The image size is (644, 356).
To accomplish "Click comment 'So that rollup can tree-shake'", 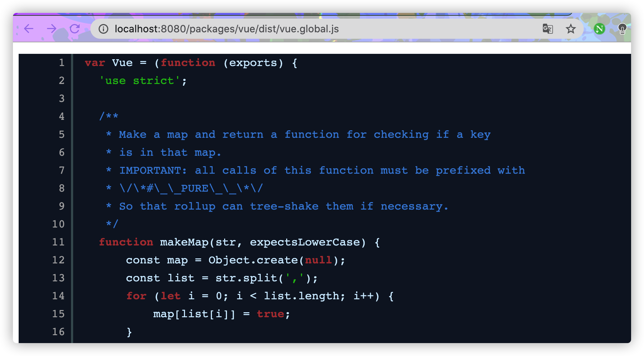I will (x=284, y=206).
